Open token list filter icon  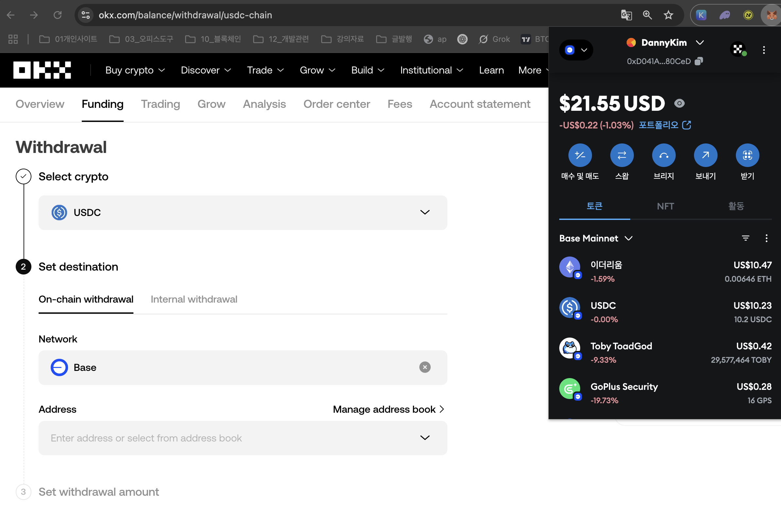pyautogui.click(x=745, y=238)
